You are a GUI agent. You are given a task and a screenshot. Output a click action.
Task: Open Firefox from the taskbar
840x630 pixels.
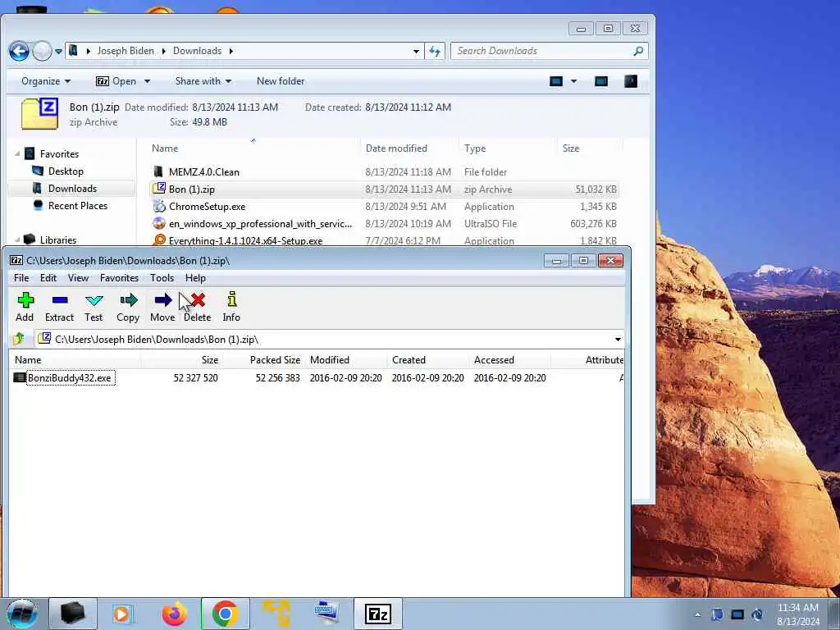(x=175, y=614)
